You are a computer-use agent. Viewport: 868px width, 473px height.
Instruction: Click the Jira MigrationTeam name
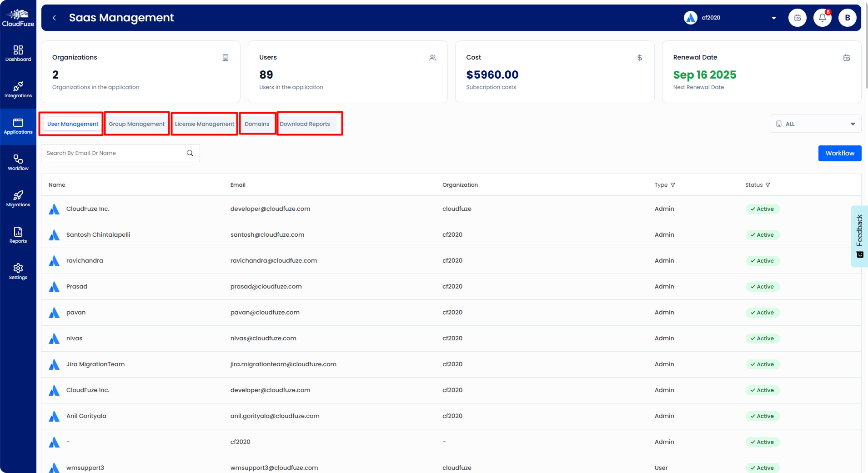click(x=95, y=364)
